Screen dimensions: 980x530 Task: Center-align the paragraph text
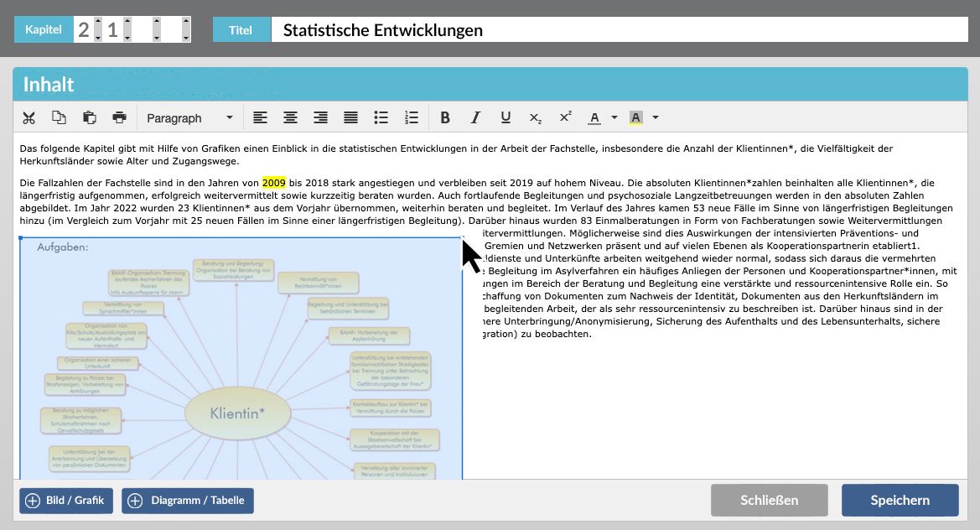pos(290,117)
